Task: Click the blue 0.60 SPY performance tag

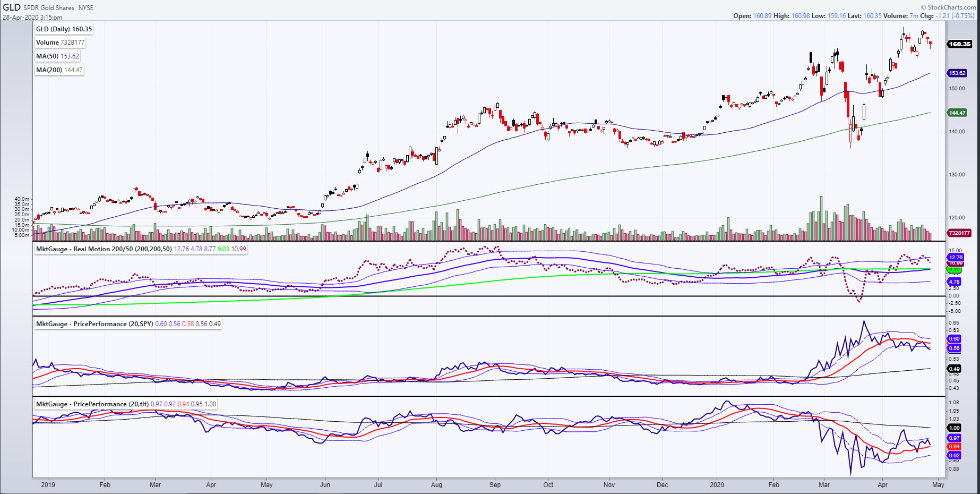Action: tap(954, 338)
